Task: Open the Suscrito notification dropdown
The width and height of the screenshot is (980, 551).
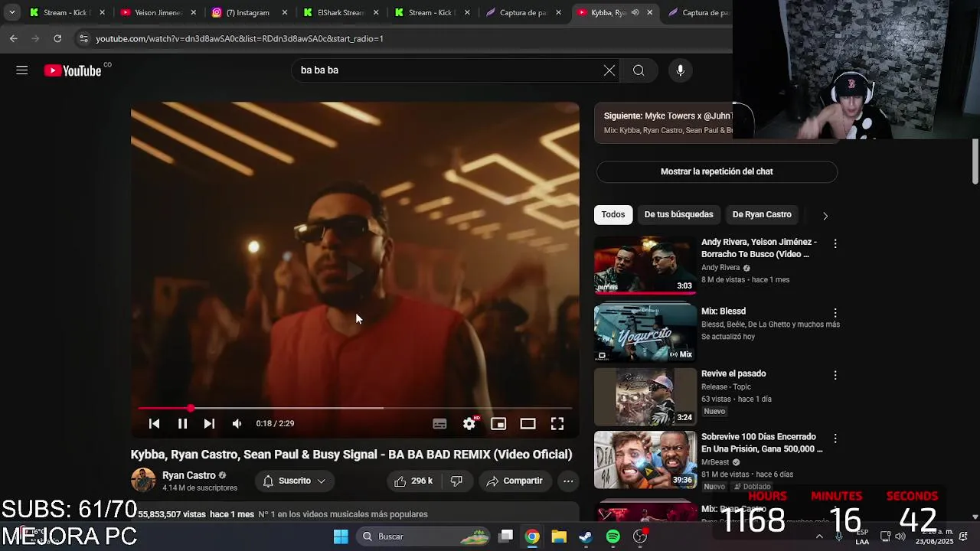Action: click(x=294, y=481)
